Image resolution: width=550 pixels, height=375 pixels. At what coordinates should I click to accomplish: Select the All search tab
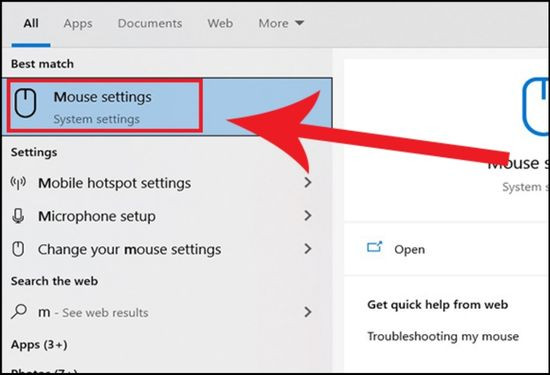coord(31,24)
